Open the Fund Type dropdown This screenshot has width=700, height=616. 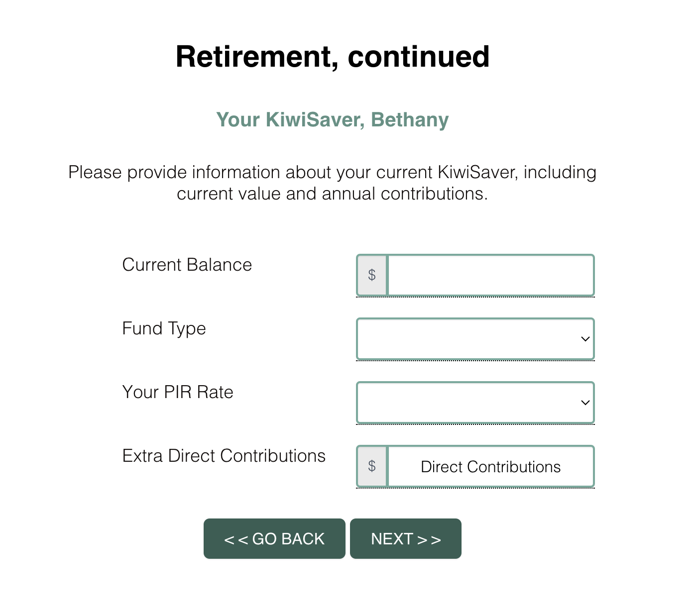(475, 339)
